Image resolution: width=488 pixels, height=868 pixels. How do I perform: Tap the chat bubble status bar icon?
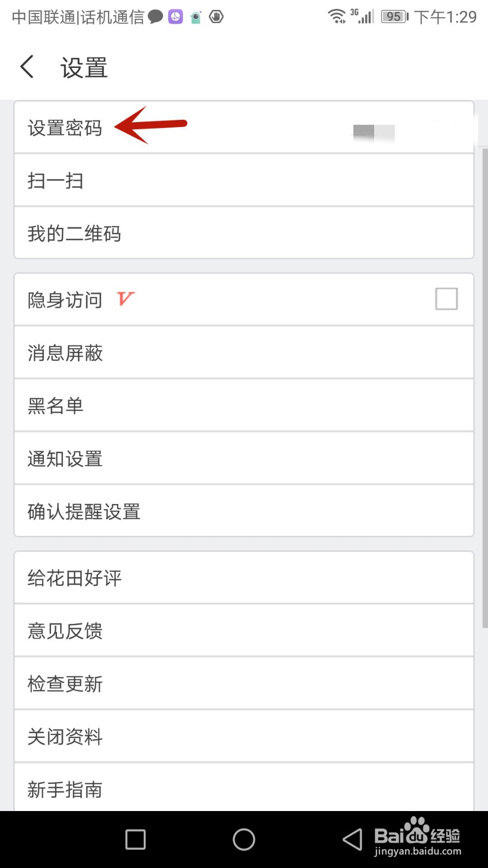(156, 17)
